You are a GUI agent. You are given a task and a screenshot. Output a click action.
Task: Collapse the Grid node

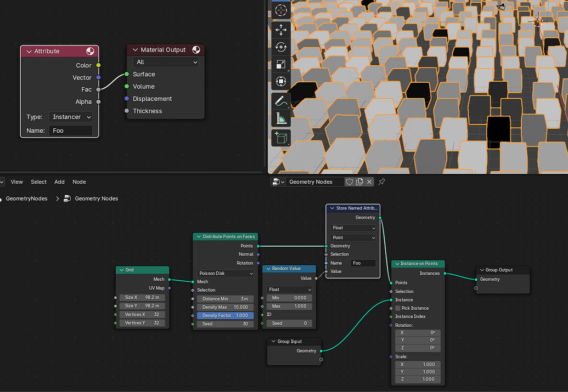click(121, 270)
